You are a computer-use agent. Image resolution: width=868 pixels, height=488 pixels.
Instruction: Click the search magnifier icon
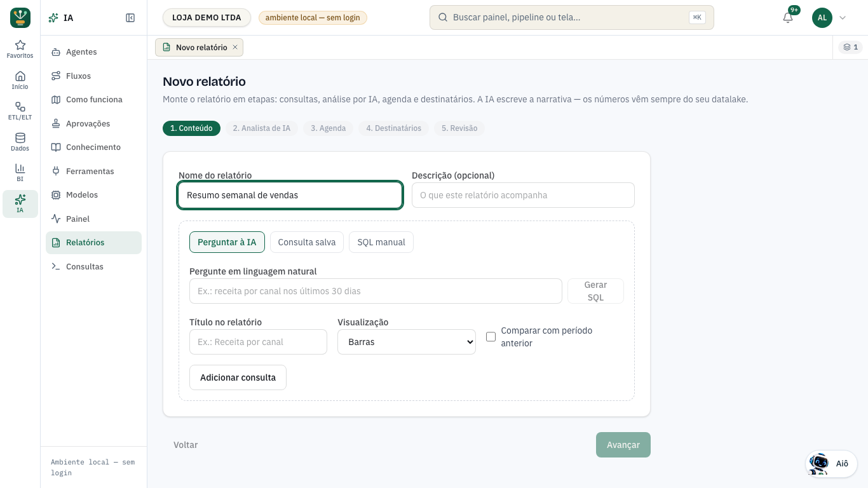(442, 18)
